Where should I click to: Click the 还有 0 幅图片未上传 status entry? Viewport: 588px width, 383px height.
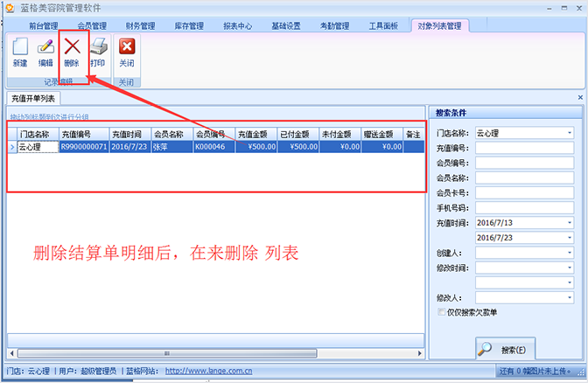535,371
